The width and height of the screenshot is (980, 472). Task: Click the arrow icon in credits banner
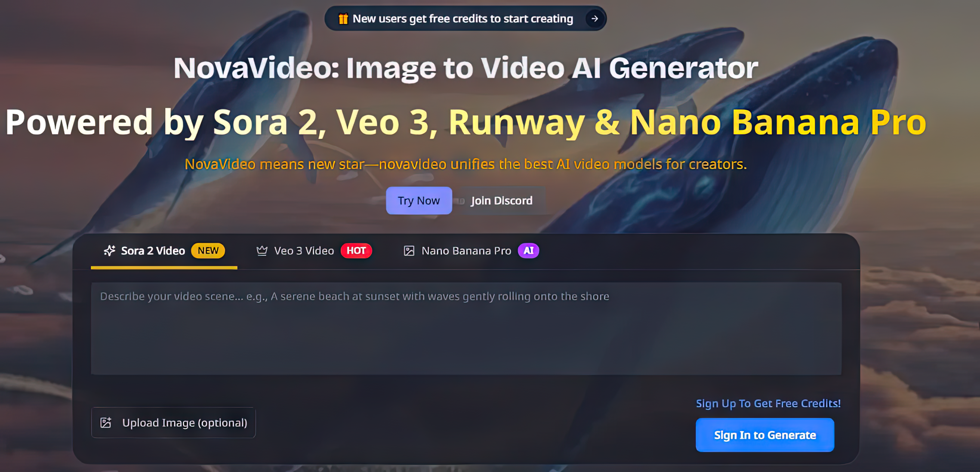click(x=595, y=19)
